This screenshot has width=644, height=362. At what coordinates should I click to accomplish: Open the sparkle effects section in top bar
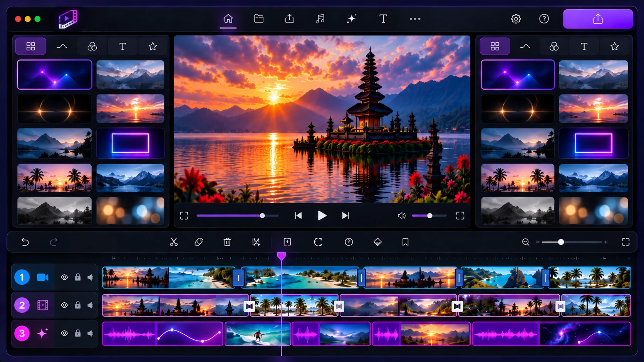(351, 18)
